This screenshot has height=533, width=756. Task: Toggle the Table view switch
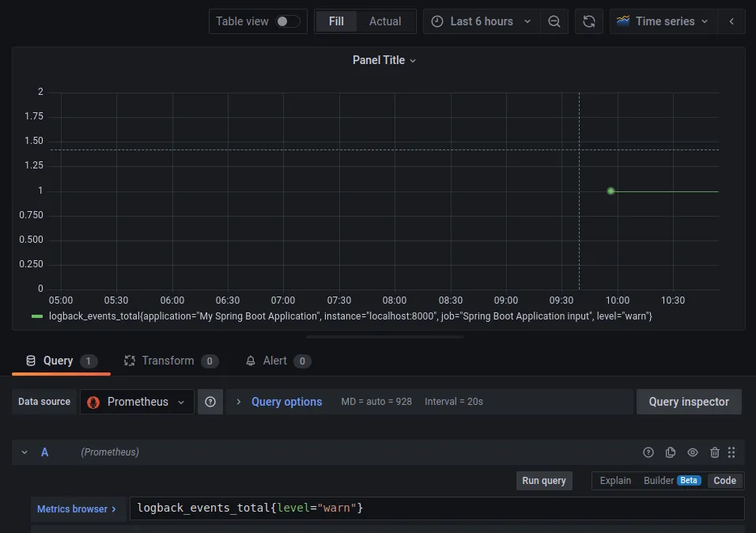(x=287, y=21)
